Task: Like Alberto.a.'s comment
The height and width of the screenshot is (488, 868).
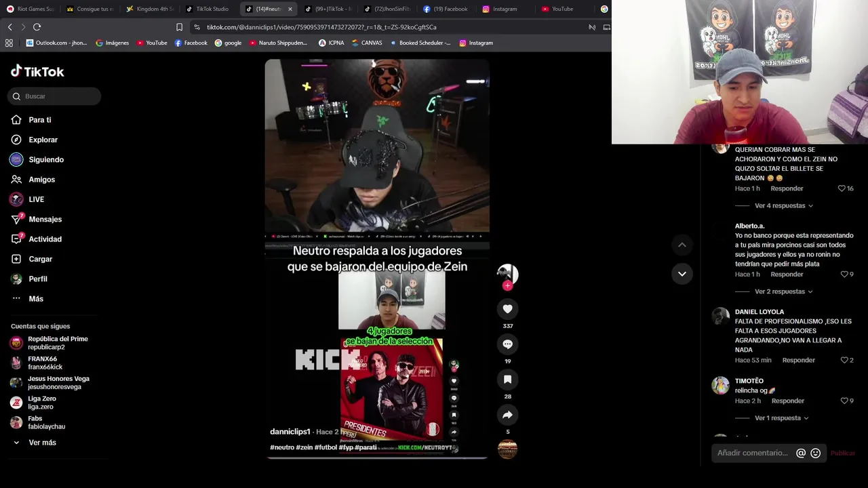Action: pos(843,274)
